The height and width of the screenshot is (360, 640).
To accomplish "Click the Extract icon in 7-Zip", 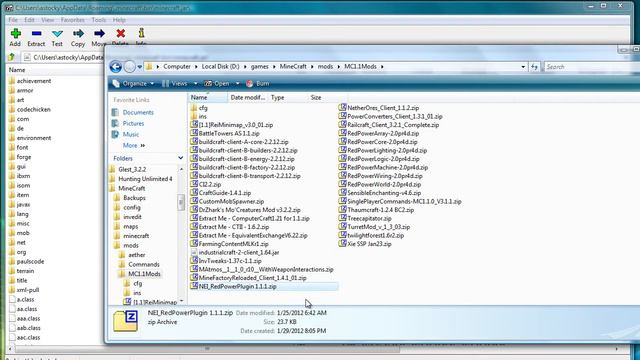I will (36, 33).
